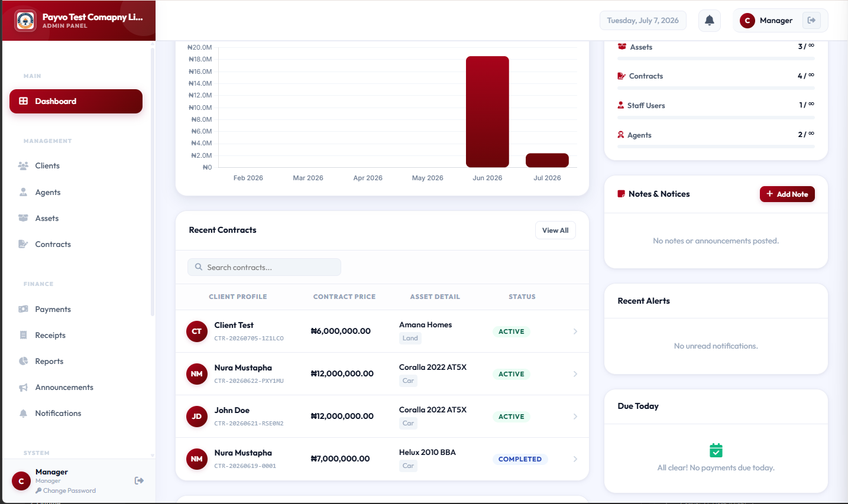This screenshot has width=848, height=504.
Task: Click contract ID CTR-20260705-1Z1LCO
Action: [x=249, y=339]
